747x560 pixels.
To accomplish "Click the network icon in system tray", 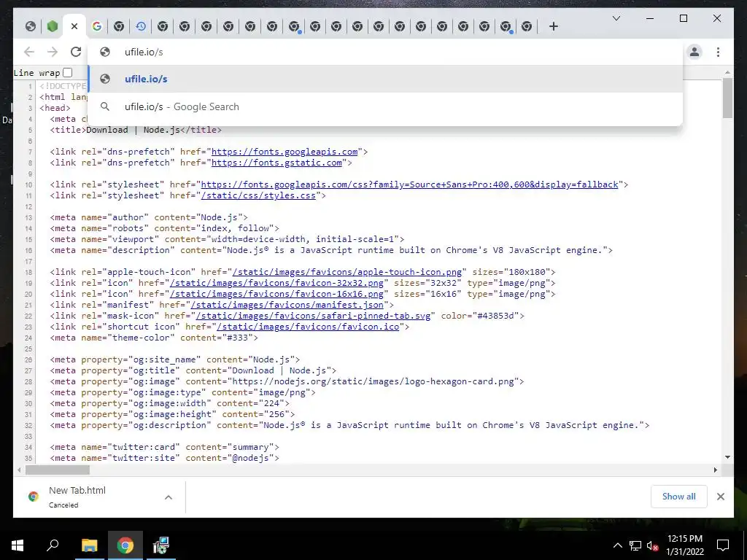I will click(x=635, y=545).
